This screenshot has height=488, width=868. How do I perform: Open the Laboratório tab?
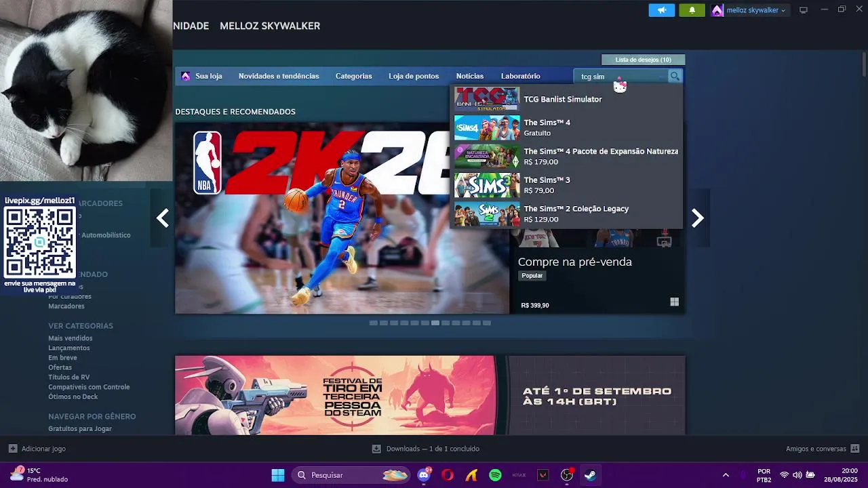(x=521, y=76)
